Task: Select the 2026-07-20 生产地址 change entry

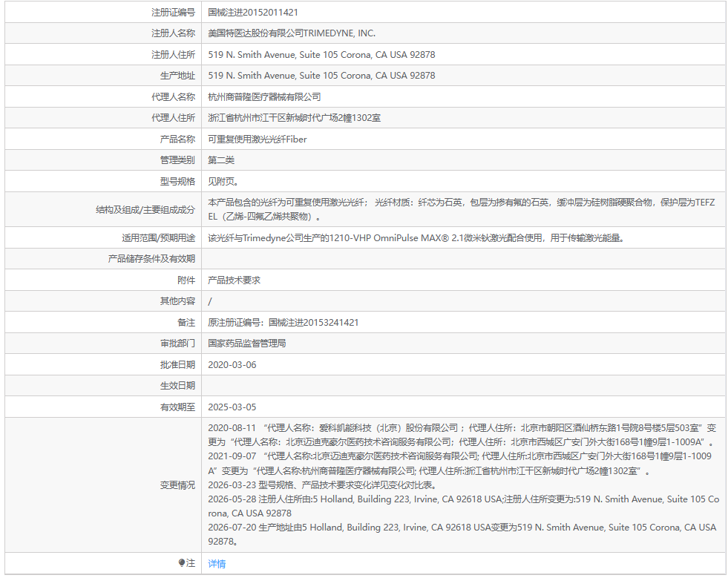Action: (462, 534)
